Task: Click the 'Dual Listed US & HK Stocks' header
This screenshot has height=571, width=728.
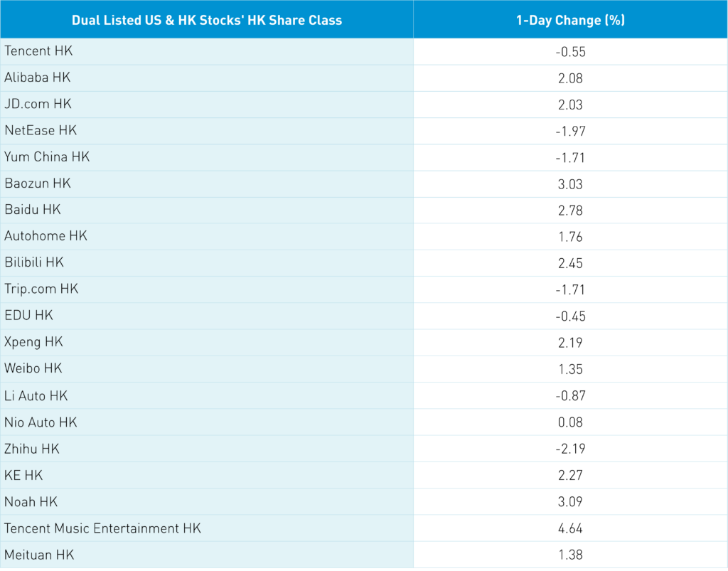Action: (207, 20)
